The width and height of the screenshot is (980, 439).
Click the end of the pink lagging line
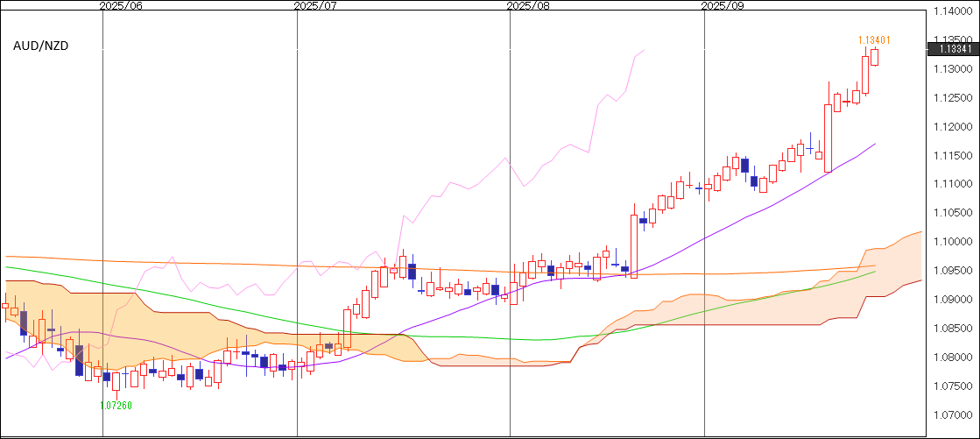coord(644,51)
